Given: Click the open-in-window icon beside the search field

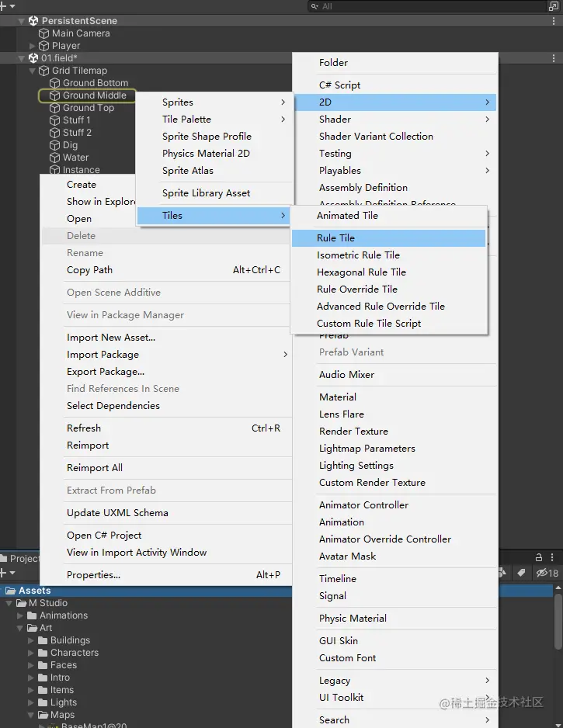Looking at the screenshot, I should [553, 6].
